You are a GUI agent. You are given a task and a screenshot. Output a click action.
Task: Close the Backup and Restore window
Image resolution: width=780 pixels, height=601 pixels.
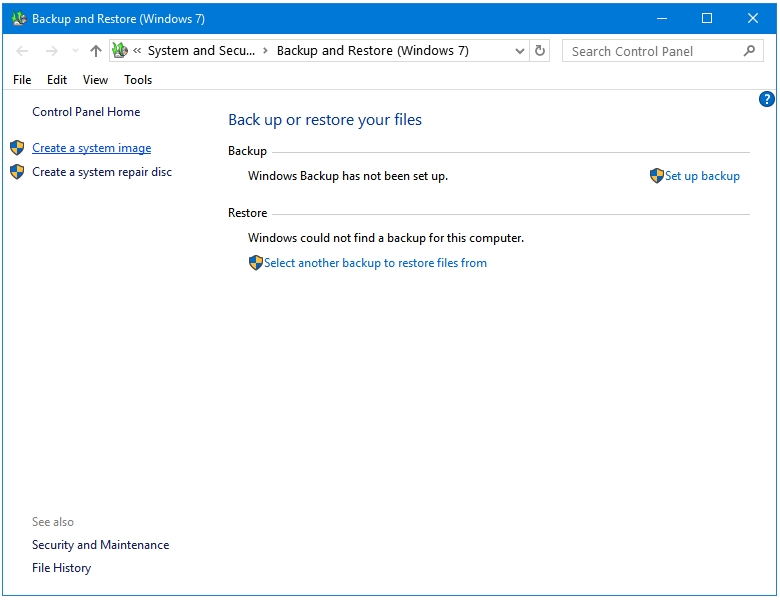coord(753,18)
